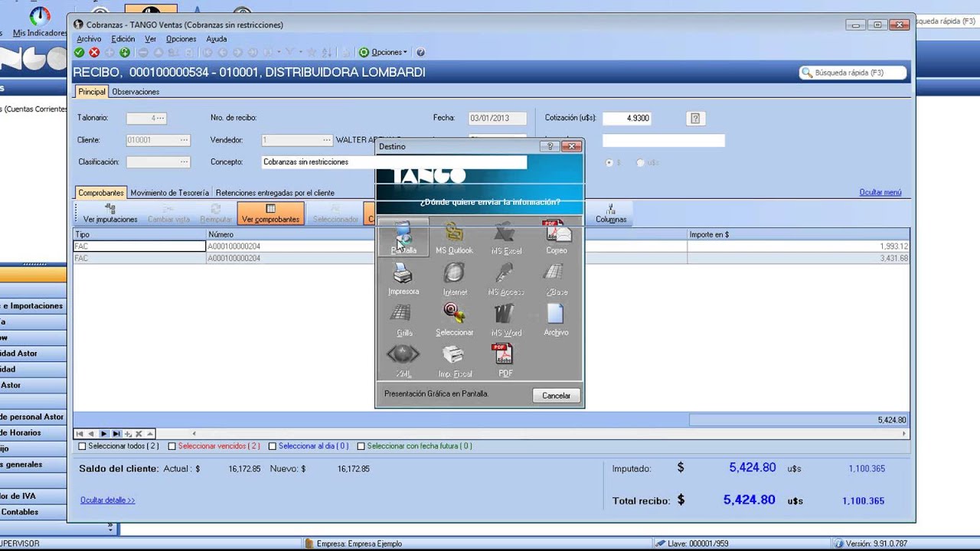Cancel with the red X toolbar icon
Screen dimensions: 980x551
pos(94,53)
